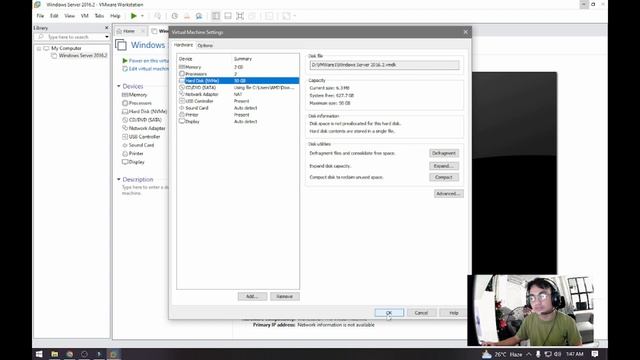
Task: Click the Take Snapshot clock toolbar icon
Action: 174,16
